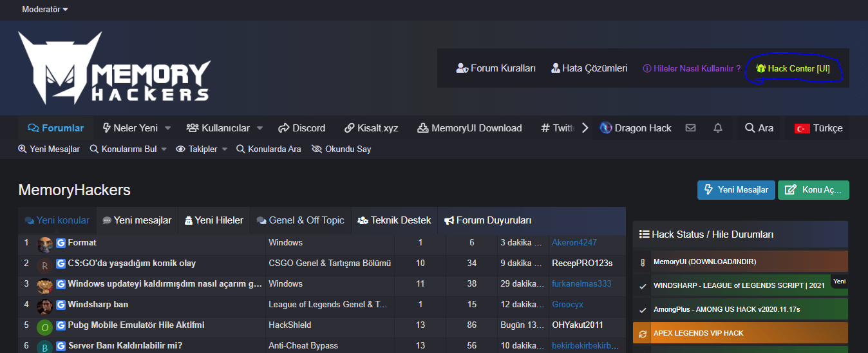Open the Dragon Hack user menu

(636, 128)
